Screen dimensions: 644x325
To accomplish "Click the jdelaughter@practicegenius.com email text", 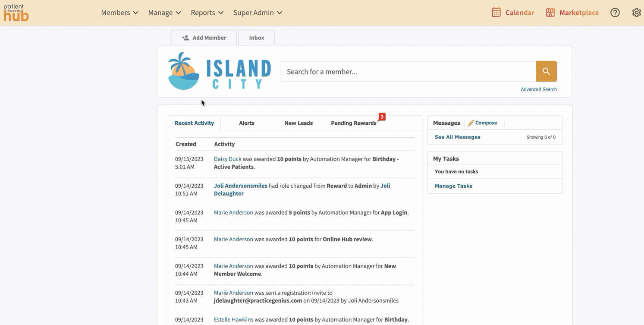I will point(258,300).
